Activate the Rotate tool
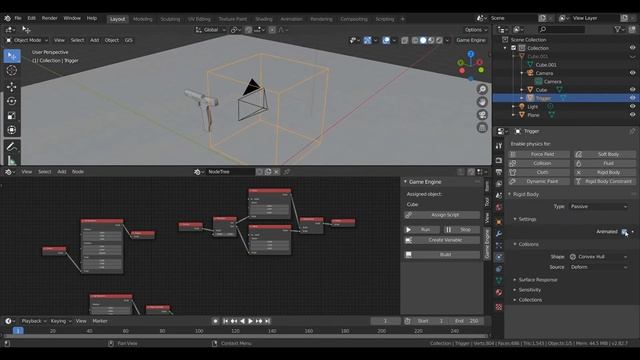640x360 pixels. [11, 101]
